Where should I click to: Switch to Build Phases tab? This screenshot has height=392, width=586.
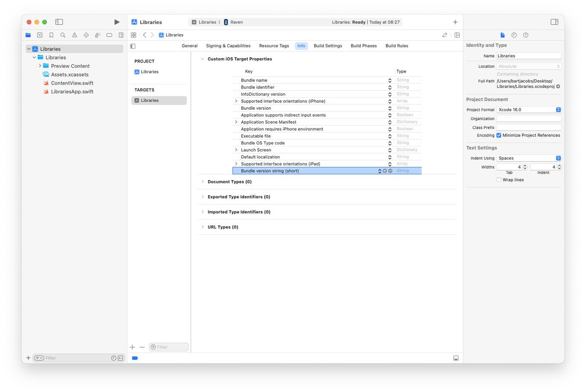(x=364, y=46)
